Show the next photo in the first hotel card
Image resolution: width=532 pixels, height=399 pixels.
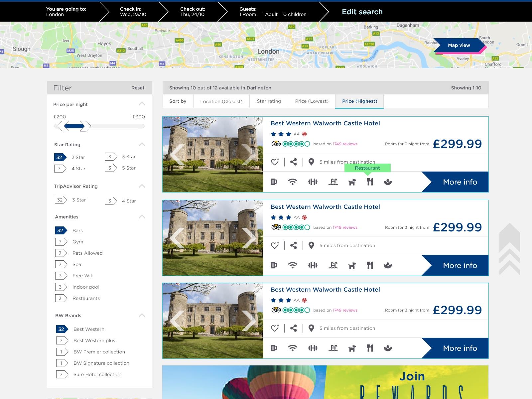249,155
